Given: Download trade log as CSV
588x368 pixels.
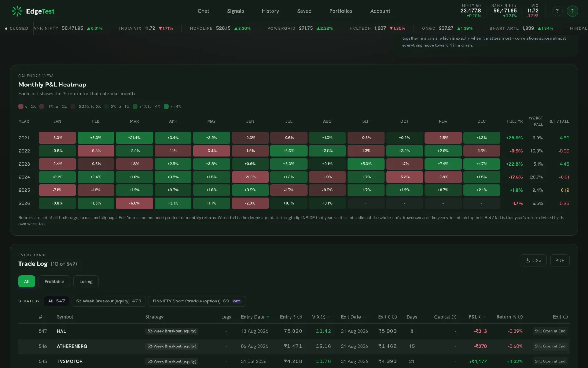Looking at the screenshot, I should (x=533, y=261).
